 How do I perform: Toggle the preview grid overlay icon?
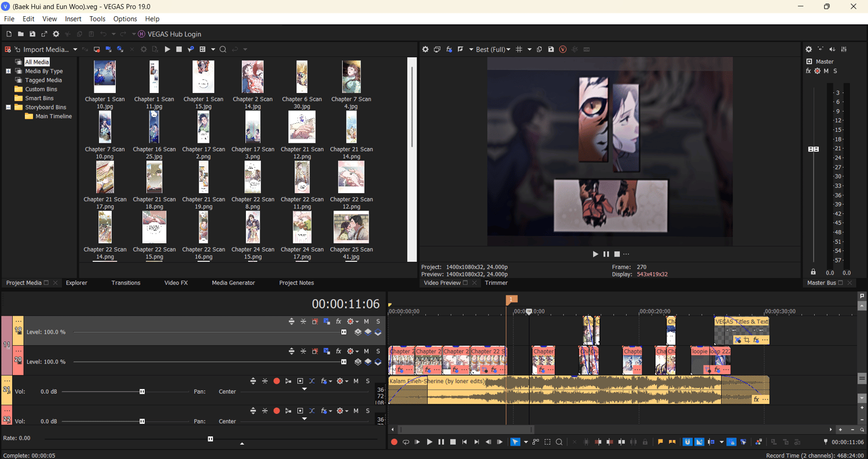[519, 50]
